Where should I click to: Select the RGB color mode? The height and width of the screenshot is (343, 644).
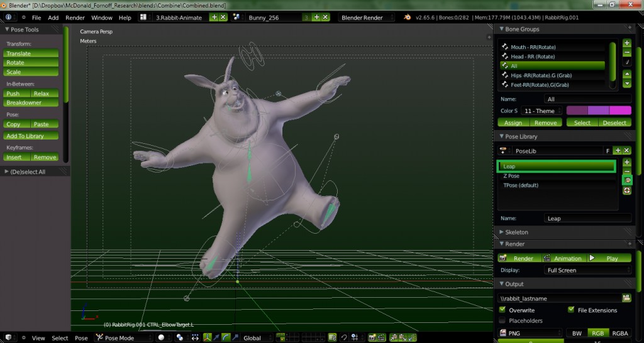pos(597,333)
